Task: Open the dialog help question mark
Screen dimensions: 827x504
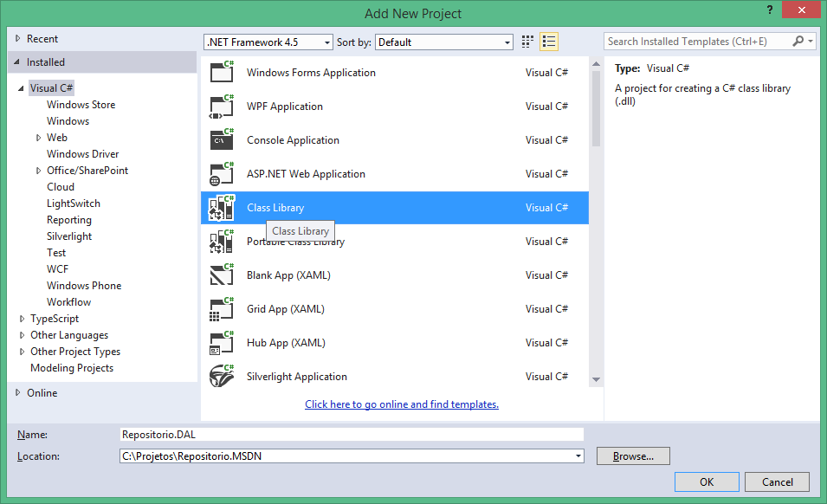Action: coord(770,10)
